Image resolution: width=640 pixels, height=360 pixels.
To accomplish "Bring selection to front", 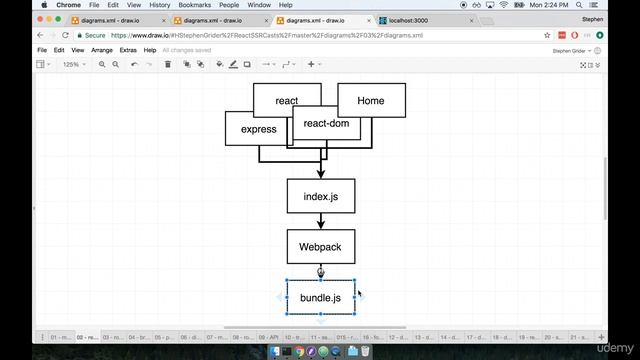I will coord(187,64).
